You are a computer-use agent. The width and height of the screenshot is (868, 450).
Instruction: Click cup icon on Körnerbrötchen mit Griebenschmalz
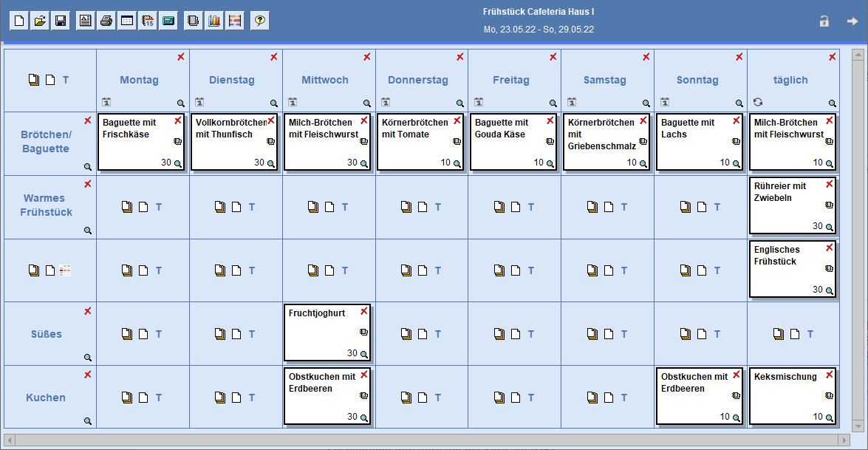pos(643,142)
